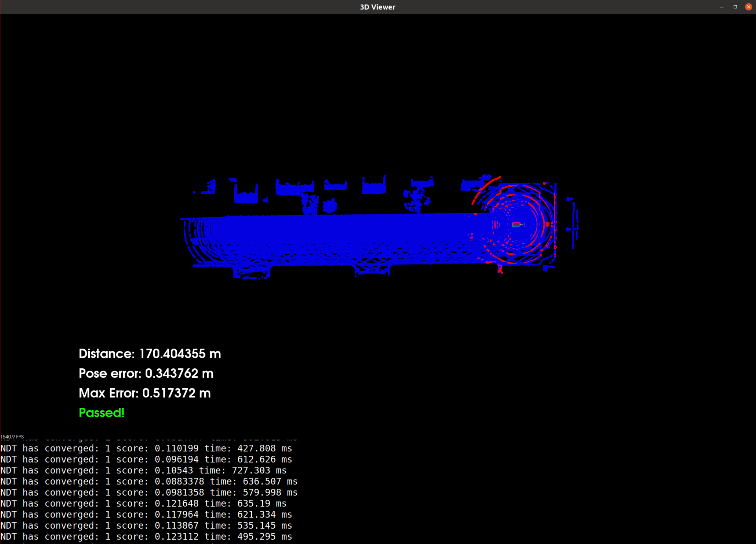Click NDT line with time 727.303 ms

point(143,470)
